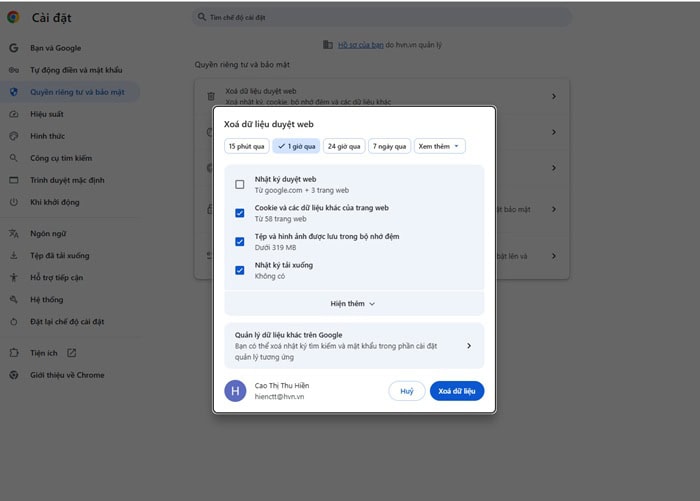Uncheck Cookie và các dữ liệu khác checkbox
700x501 pixels.
click(240, 213)
